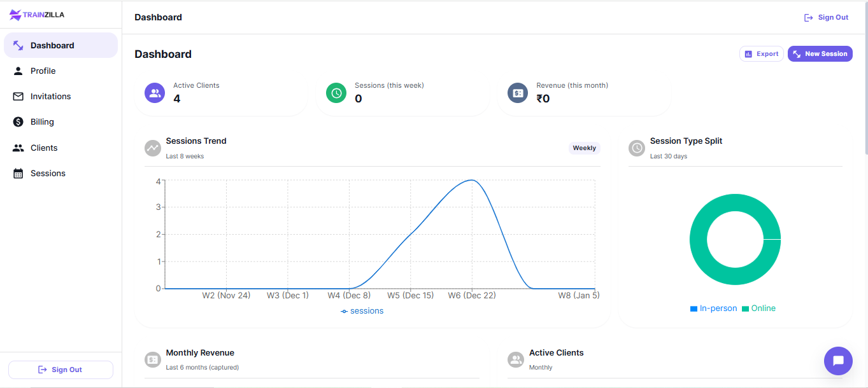Open the chat bubble in bottom corner
Screen dimensions: 868x388
coord(838,361)
